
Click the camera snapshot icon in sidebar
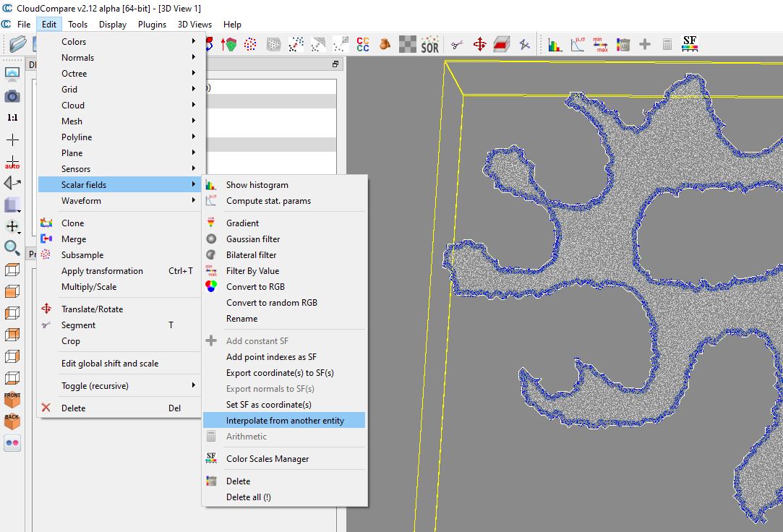[12, 96]
